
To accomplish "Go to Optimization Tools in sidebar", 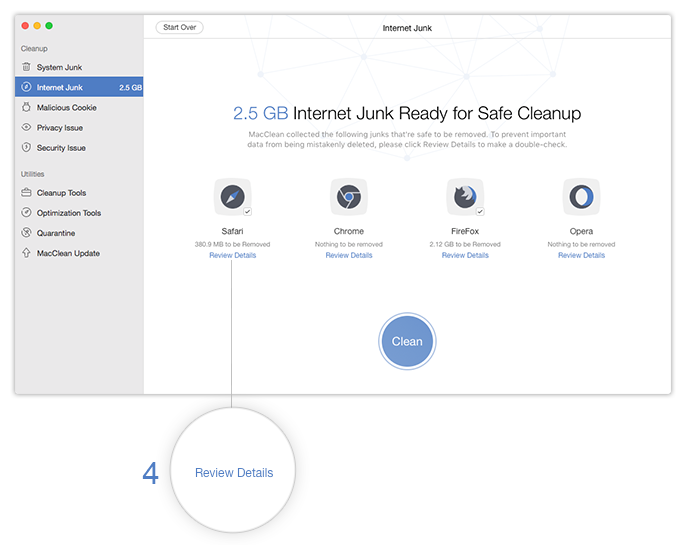I will pos(68,213).
